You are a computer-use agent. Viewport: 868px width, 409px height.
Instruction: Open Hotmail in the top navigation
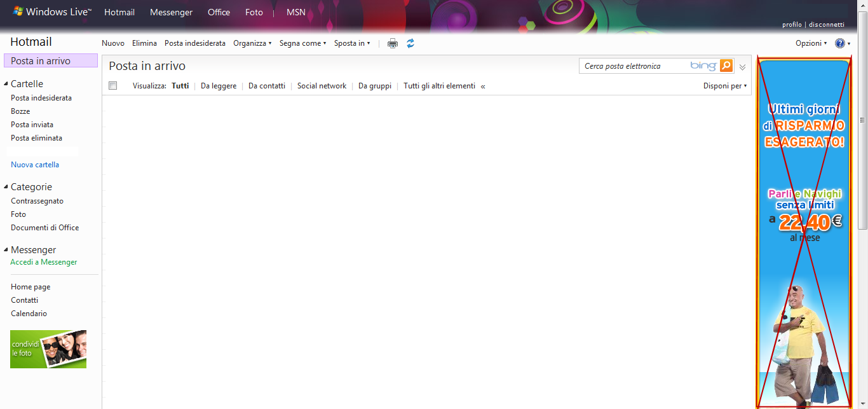point(119,12)
